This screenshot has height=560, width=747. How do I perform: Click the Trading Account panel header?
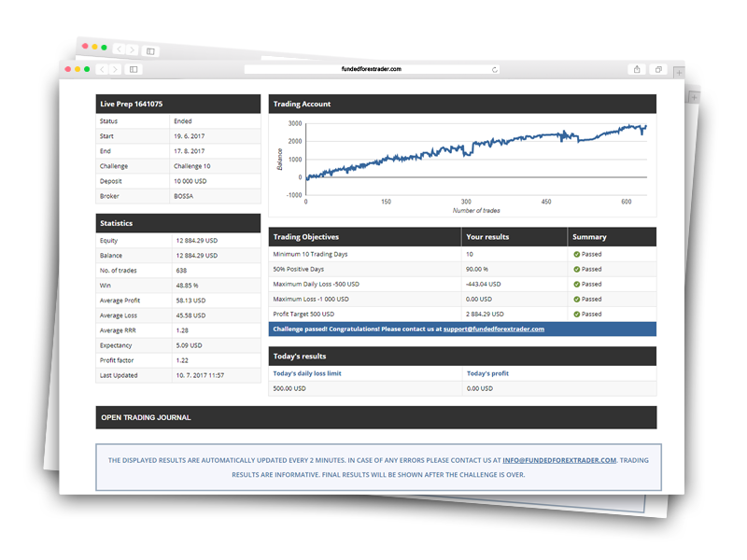(462, 104)
